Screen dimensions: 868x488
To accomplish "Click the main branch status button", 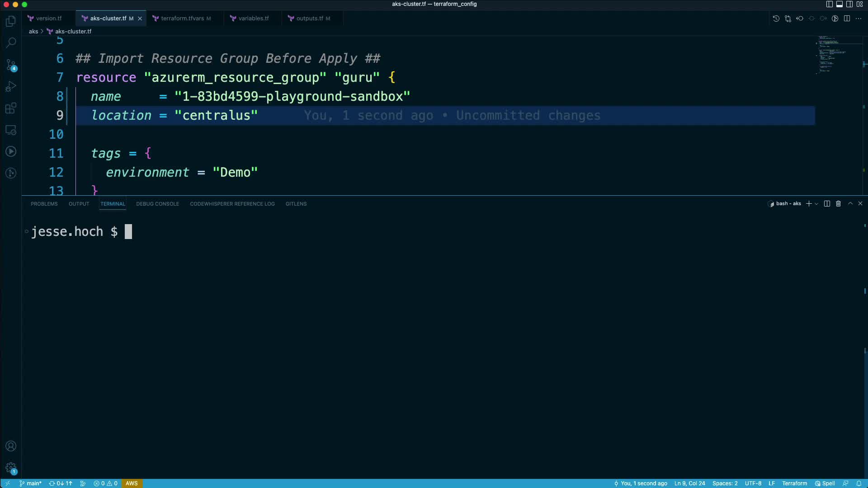I will tap(31, 483).
